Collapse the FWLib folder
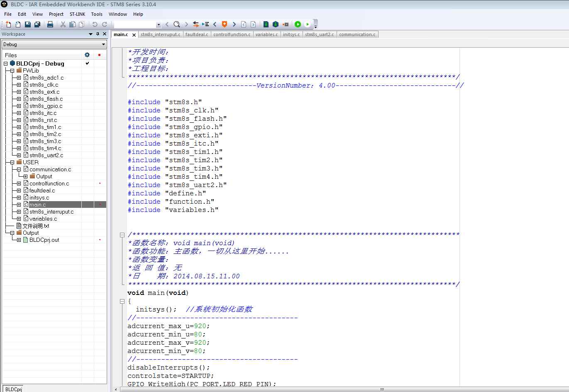Screen dimensions: 569x392 pyautogui.click(x=12, y=71)
